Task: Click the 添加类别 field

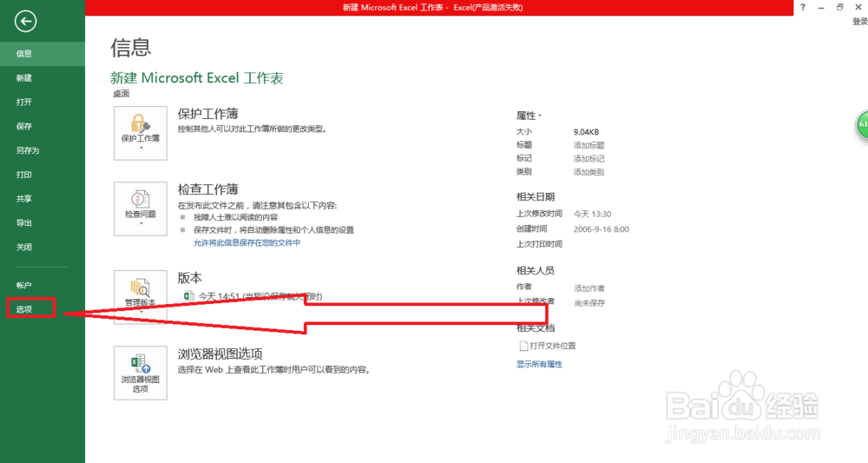Action: tap(589, 172)
